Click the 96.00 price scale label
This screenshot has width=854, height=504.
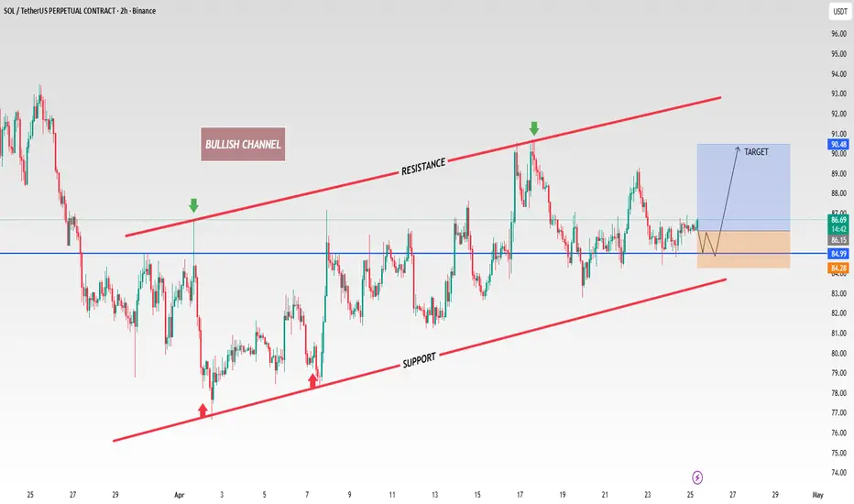pos(838,34)
